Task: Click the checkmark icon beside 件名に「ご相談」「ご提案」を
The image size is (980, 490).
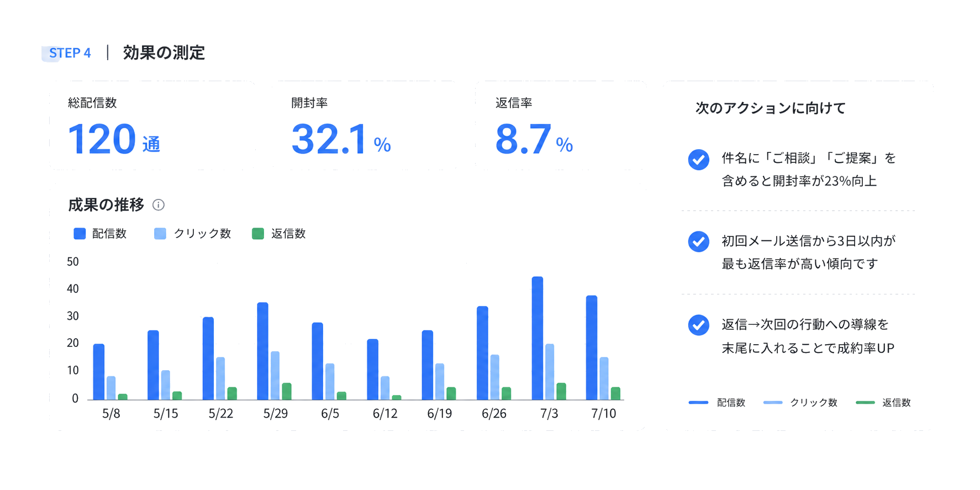Action: pyautogui.click(x=699, y=160)
